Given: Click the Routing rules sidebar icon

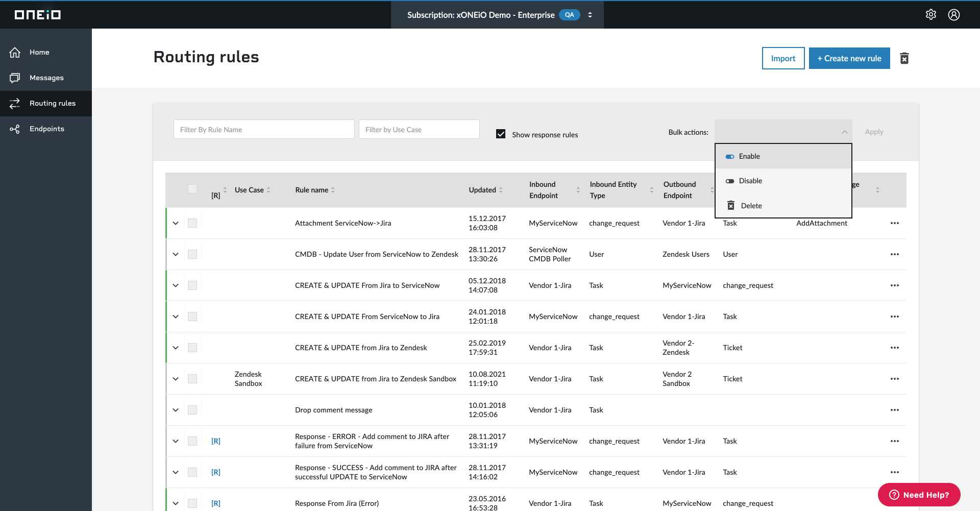Looking at the screenshot, I should pyautogui.click(x=15, y=103).
